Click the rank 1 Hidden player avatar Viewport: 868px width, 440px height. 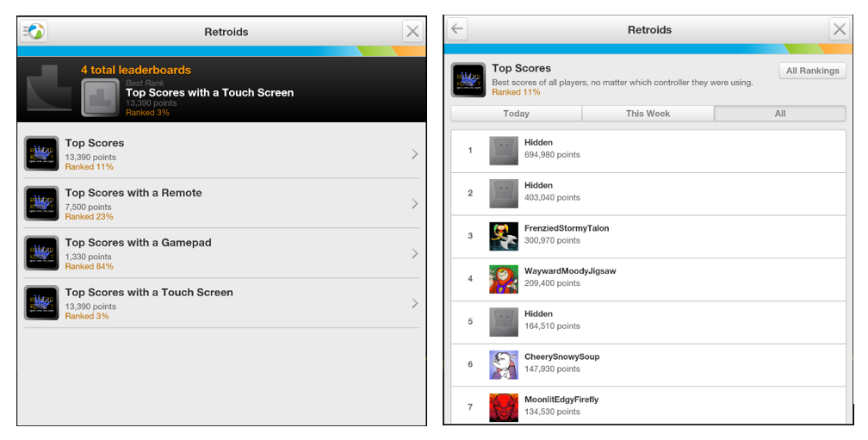pyautogui.click(x=504, y=151)
